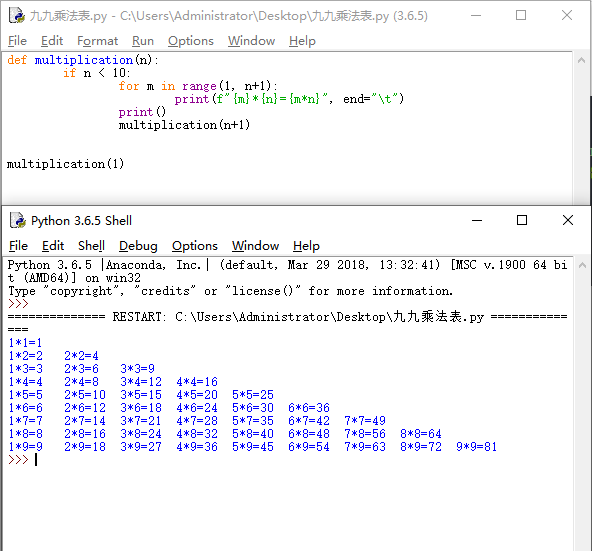Click the '5*5=25' output in the Shell

point(253,395)
